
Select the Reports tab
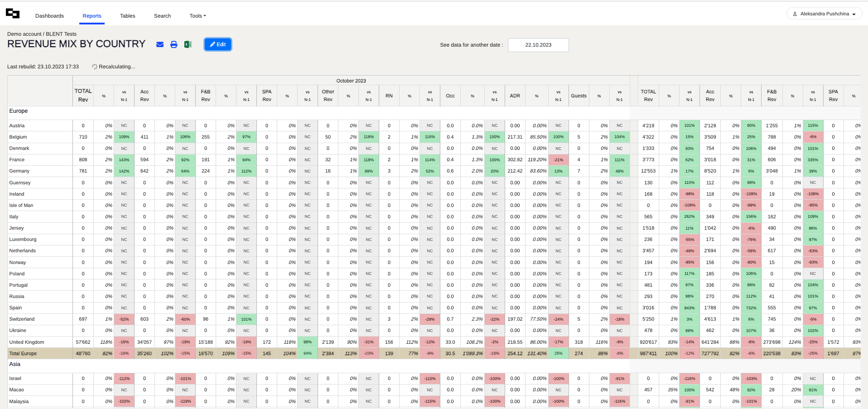(92, 16)
